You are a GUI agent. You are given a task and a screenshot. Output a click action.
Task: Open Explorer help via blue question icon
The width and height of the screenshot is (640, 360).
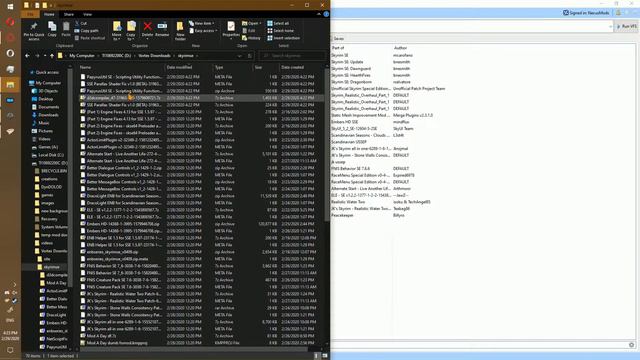point(326,14)
